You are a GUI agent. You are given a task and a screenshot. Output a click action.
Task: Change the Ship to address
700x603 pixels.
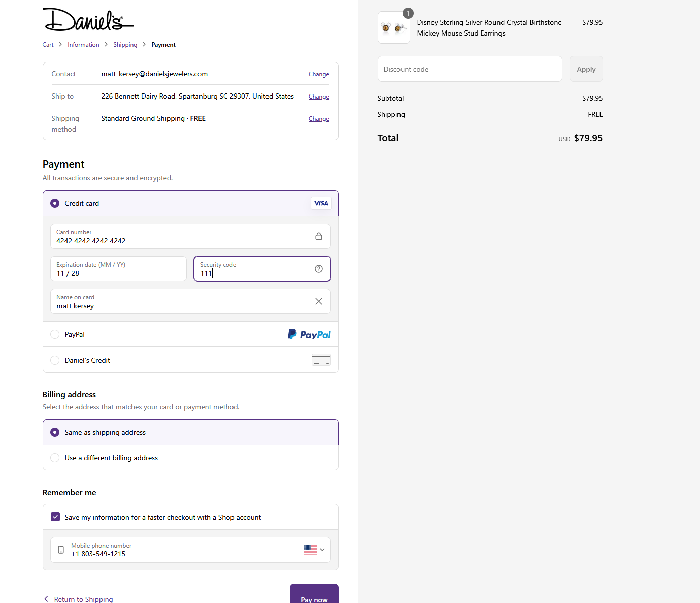[319, 97]
